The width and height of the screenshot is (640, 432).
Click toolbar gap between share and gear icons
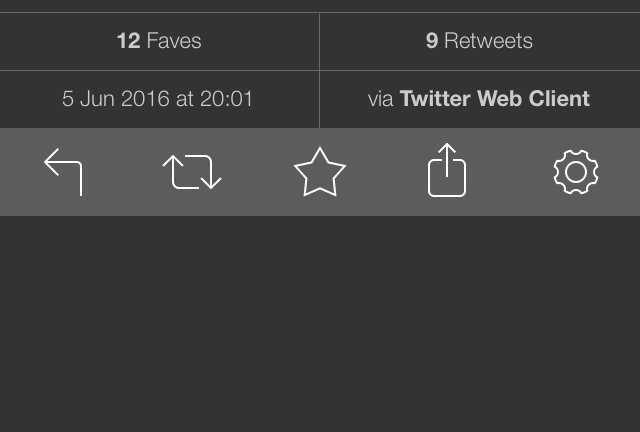tap(511, 172)
